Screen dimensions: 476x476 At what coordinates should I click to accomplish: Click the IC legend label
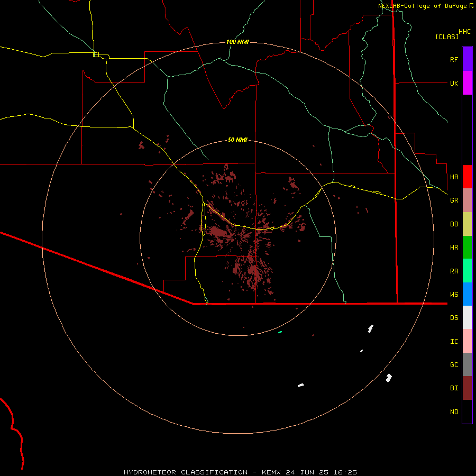click(x=454, y=342)
